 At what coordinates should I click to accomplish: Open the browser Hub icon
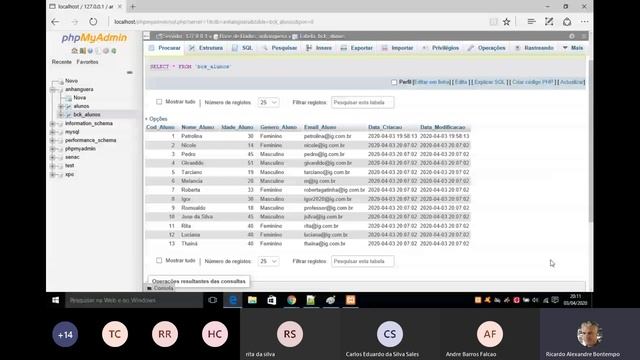click(x=531, y=22)
